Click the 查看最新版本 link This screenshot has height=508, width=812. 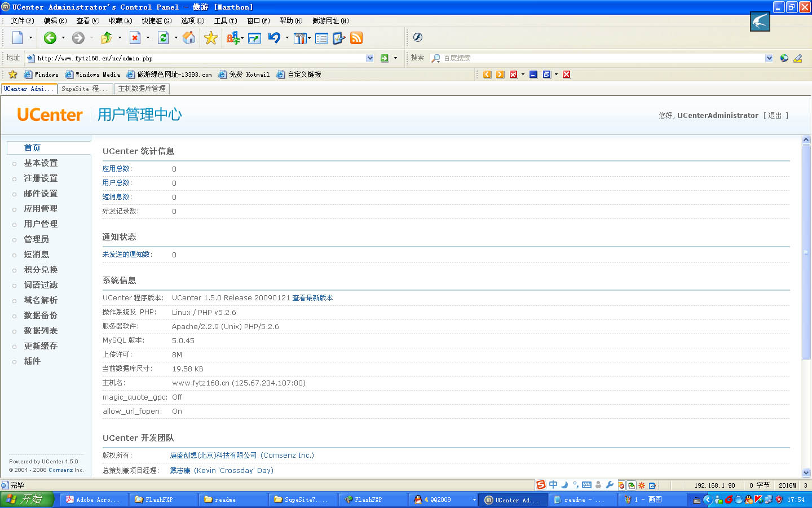point(312,298)
